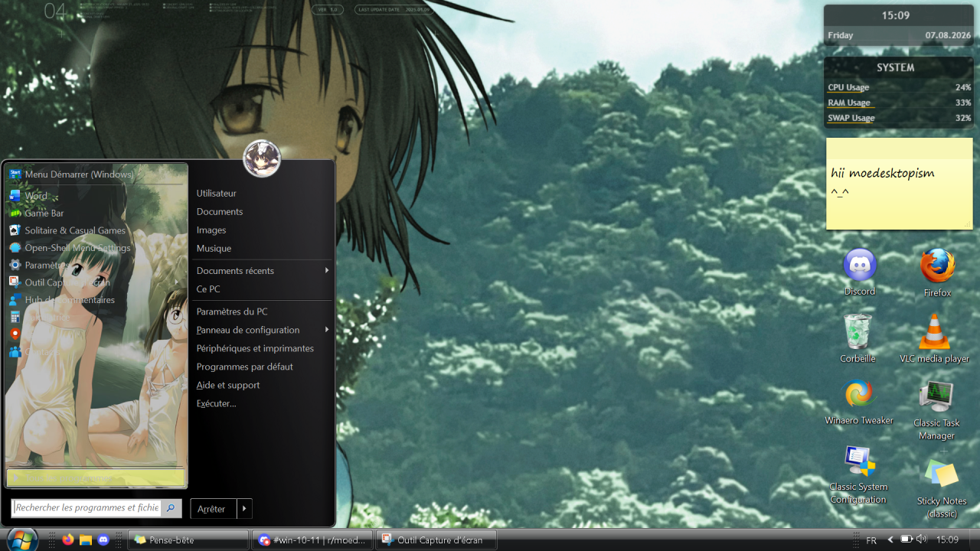The image size is (980, 551).
Task: Open the Discord desktop shortcut
Action: (860, 272)
